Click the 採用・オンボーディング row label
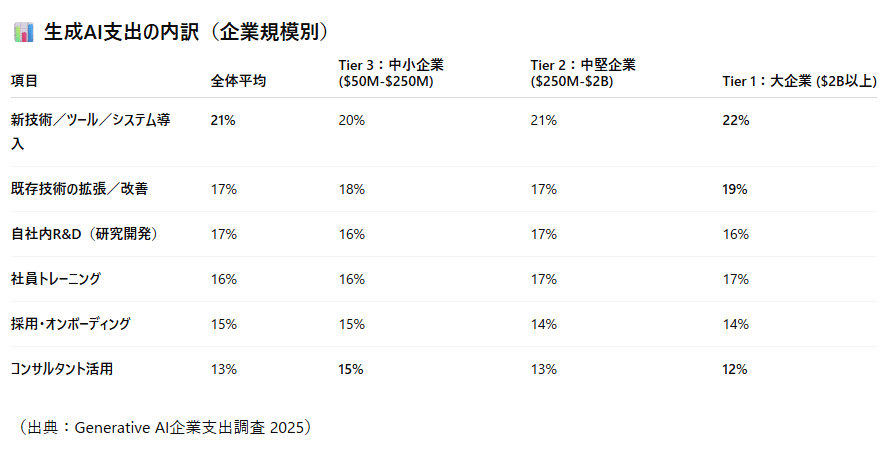The image size is (894, 455). [x=70, y=324]
